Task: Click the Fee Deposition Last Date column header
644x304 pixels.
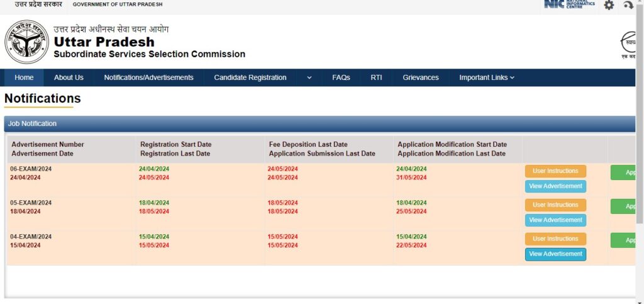Action: point(308,145)
